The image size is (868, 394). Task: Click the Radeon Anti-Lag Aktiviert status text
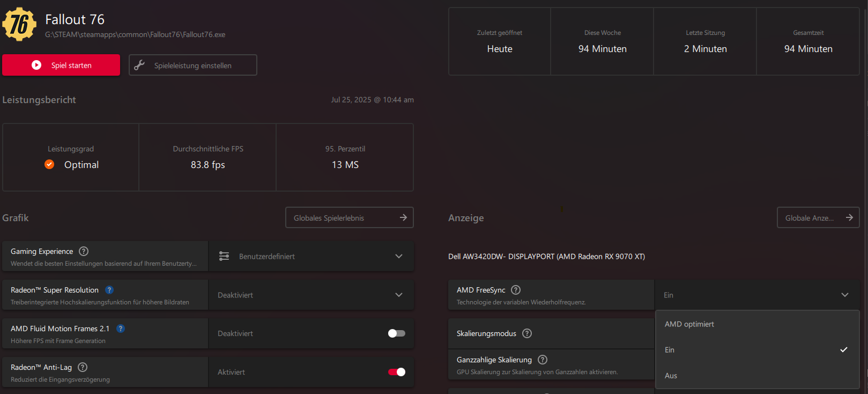coord(231,372)
